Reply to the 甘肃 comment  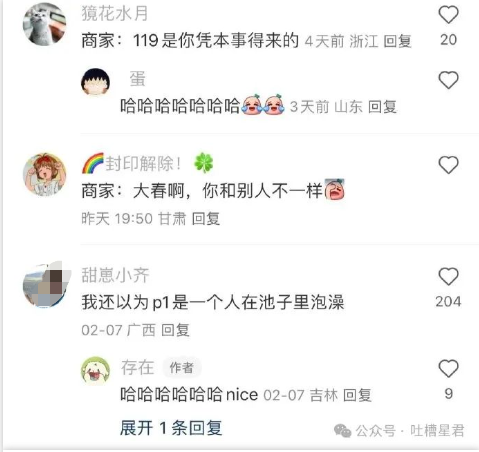pyautogui.click(x=206, y=219)
